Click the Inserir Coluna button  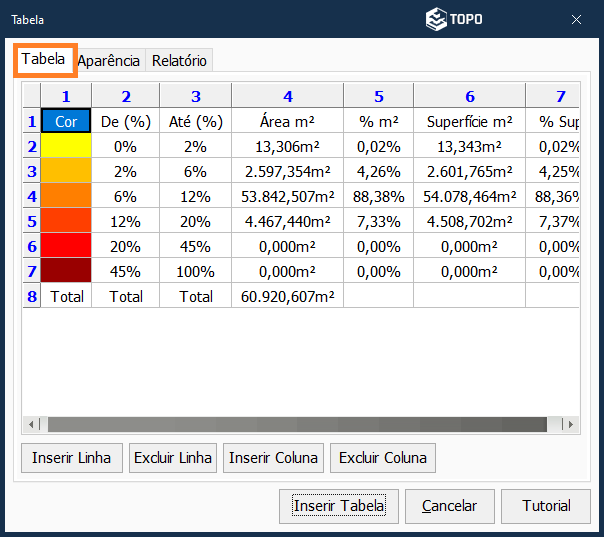(x=273, y=458)
